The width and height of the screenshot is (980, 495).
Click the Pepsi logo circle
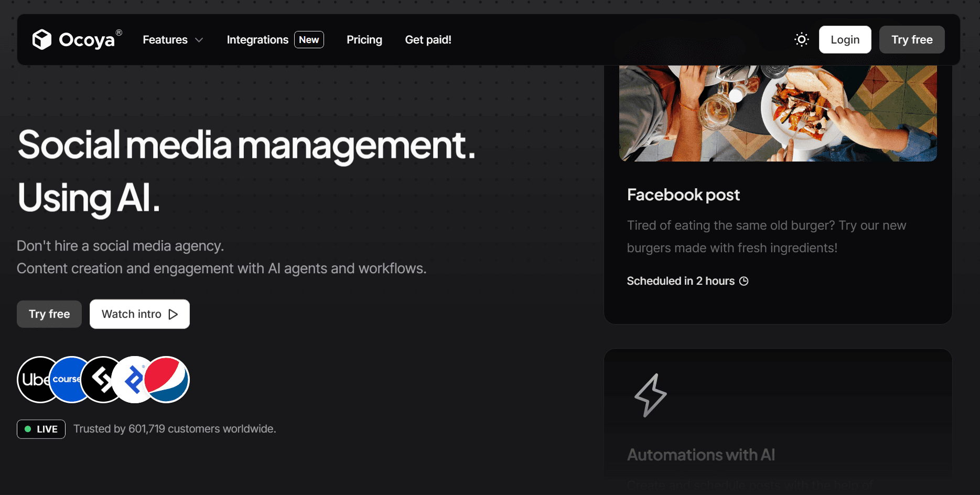pyautogui.click(x=166, y=380)
